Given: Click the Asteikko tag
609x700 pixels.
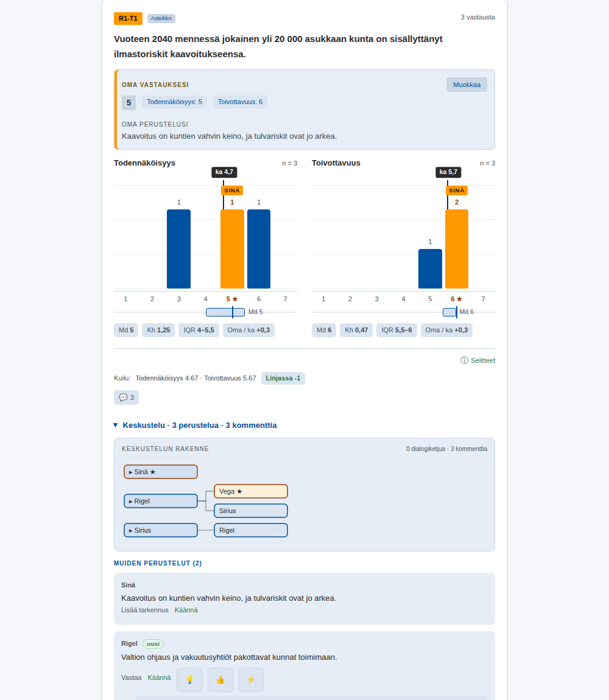Looking at the screenshot, I should pos(161,18).
